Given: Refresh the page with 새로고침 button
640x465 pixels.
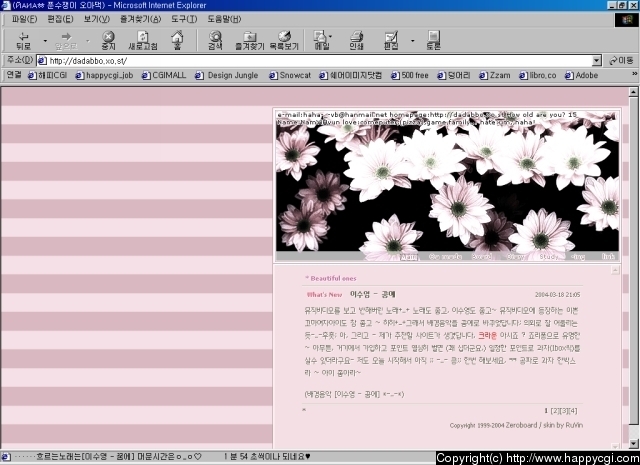Looking at the screenshot, I should [x=142, y=40].
